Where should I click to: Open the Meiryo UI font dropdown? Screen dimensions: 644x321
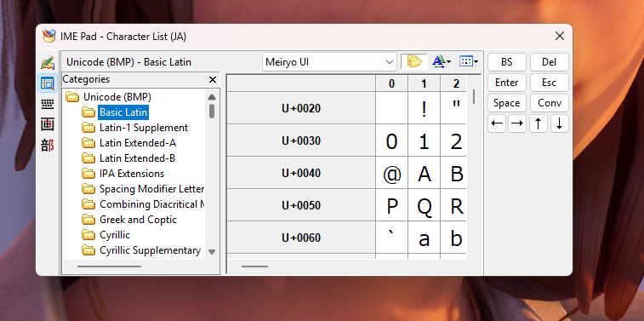[x=329, y=62]
